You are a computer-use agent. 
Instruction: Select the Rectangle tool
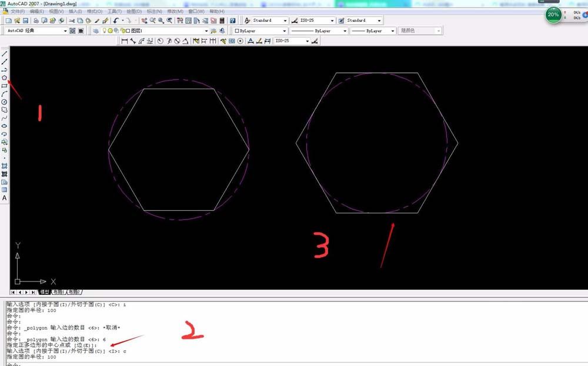pos(4,85)
